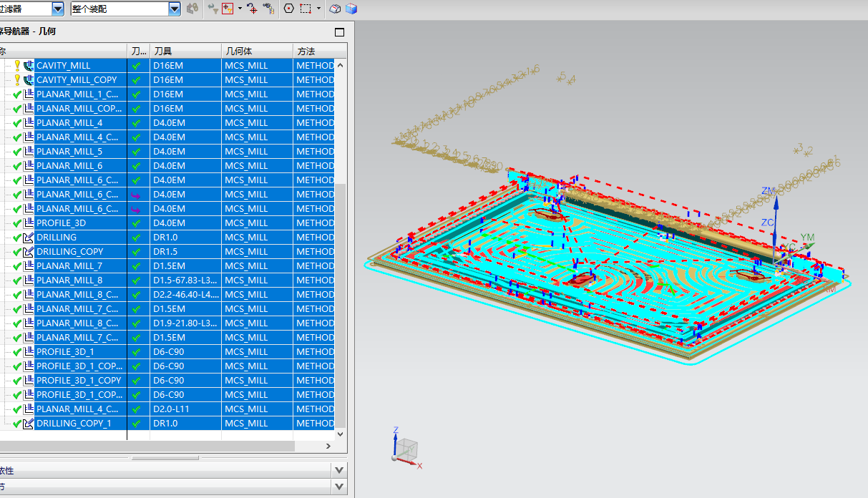Click the navigator horizontal scrollbar right arrow

point(328,446)
